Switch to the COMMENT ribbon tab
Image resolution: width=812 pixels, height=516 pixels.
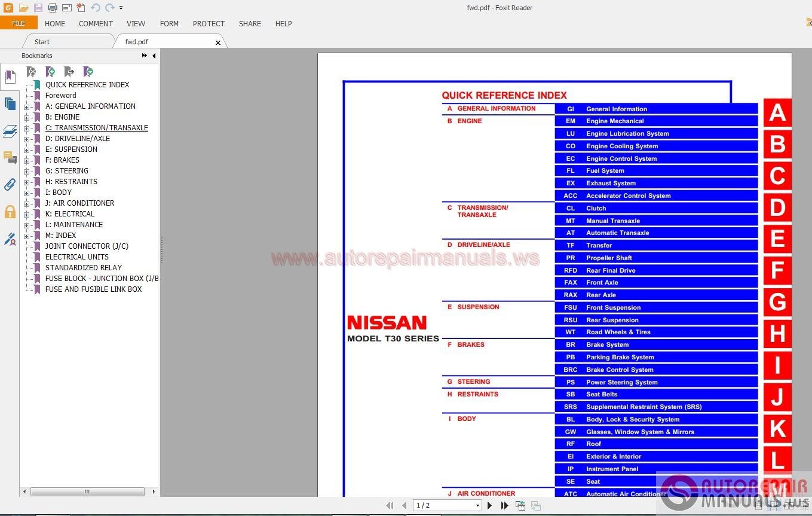[96, 24]
